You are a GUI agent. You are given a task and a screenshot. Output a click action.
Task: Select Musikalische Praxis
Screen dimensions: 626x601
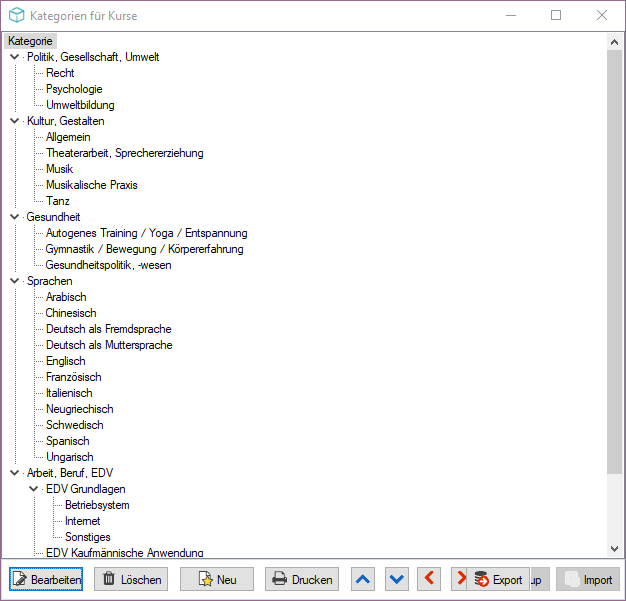pos(91,185)
